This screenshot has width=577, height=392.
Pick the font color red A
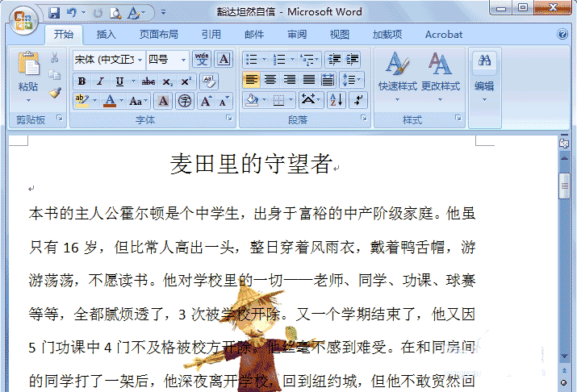pos(110,101)
